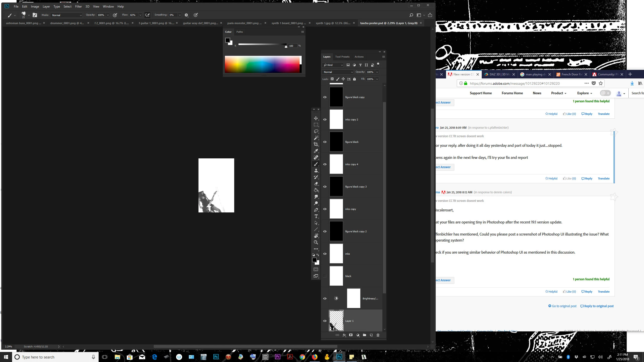Click the add layer style fx icon
This screenshot has height=362, width=644.
point(344,335)
